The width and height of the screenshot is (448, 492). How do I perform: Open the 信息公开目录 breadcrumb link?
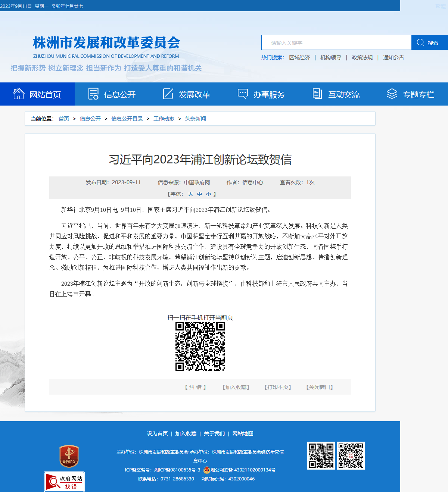(127, 119)
